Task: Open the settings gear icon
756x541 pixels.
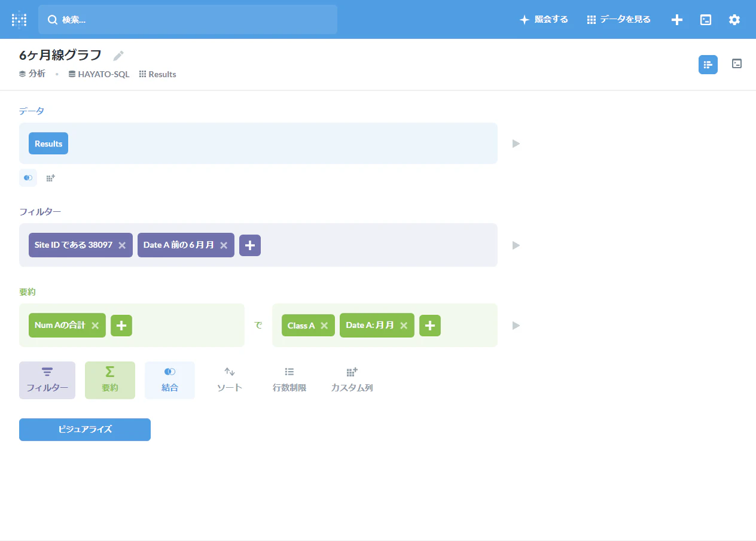Action: [734, 20]
